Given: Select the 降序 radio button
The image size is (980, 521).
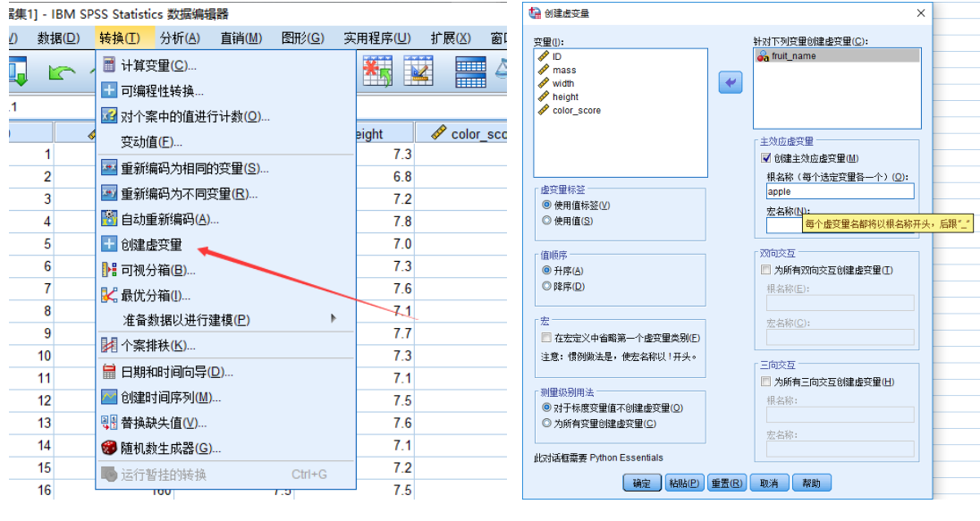Looking at the screenshot, I should tap(546, 286).
